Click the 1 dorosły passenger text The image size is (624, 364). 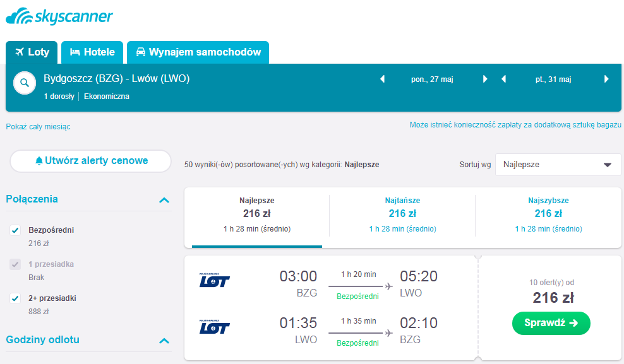click(x=59, y=97)
